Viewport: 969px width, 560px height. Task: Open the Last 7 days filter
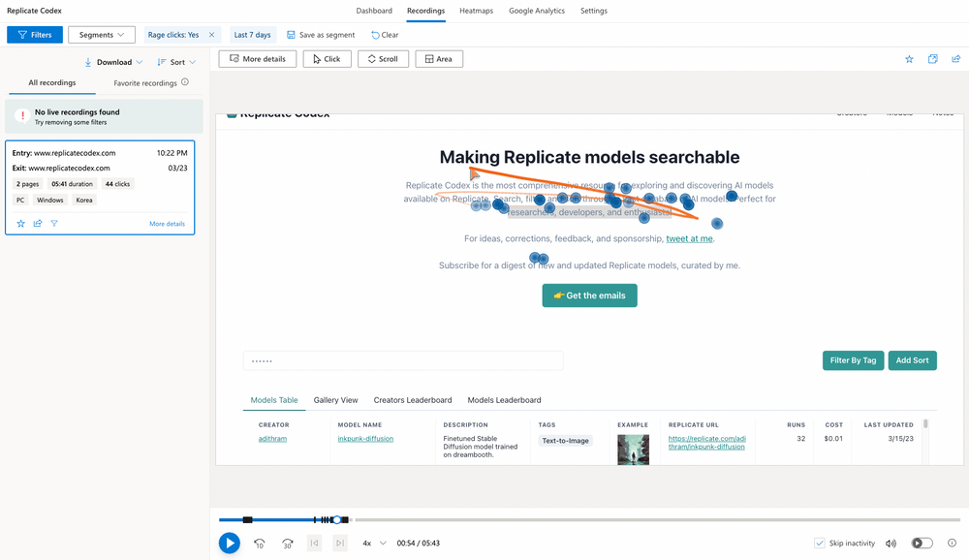(x=252, y=35)
